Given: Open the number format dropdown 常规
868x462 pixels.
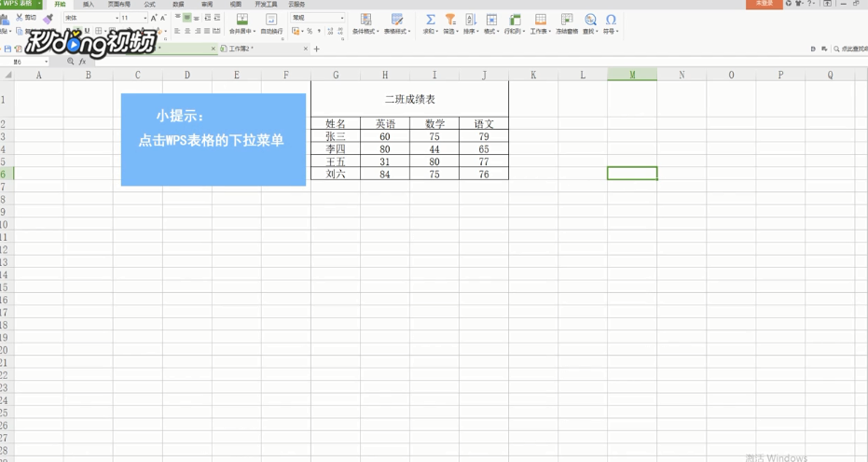Looking at the screenshot, I should coord(318,18).
